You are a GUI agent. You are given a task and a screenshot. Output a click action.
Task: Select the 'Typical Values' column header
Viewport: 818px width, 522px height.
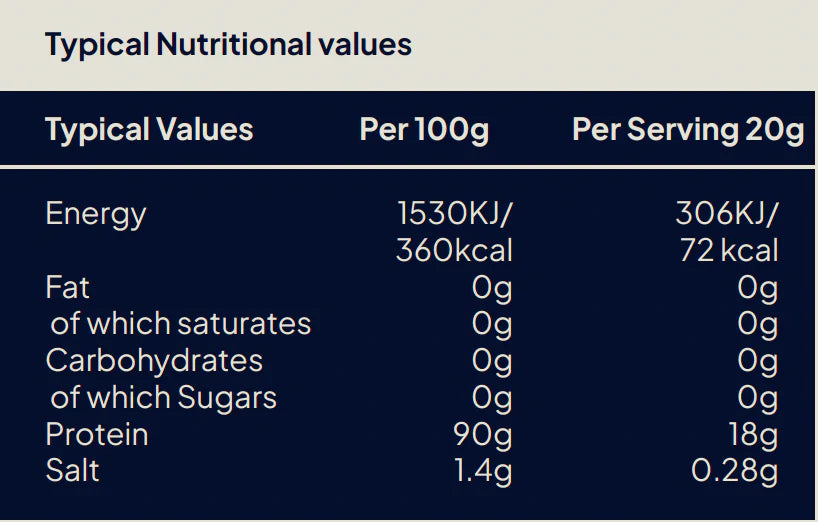click(149, 130)
